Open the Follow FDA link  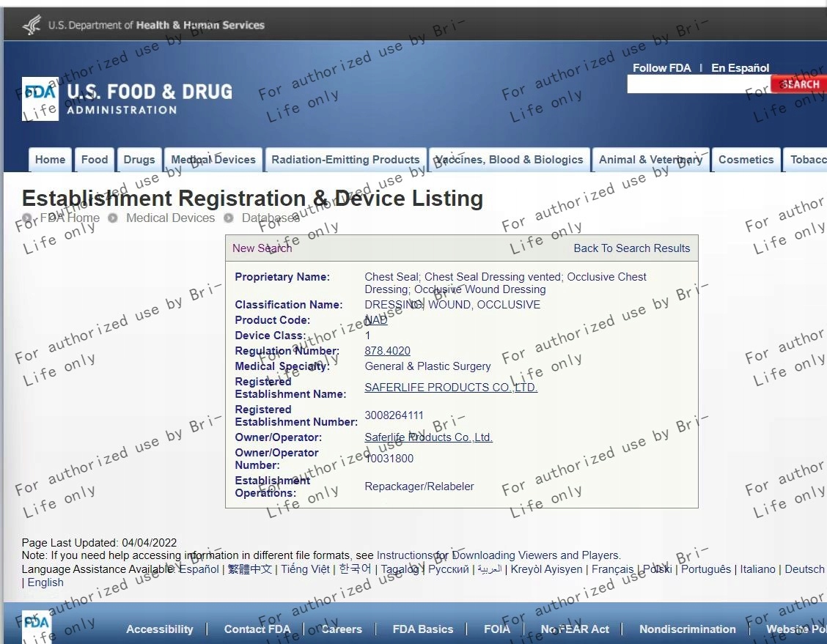pyautogui.click(x=661, y=68)
